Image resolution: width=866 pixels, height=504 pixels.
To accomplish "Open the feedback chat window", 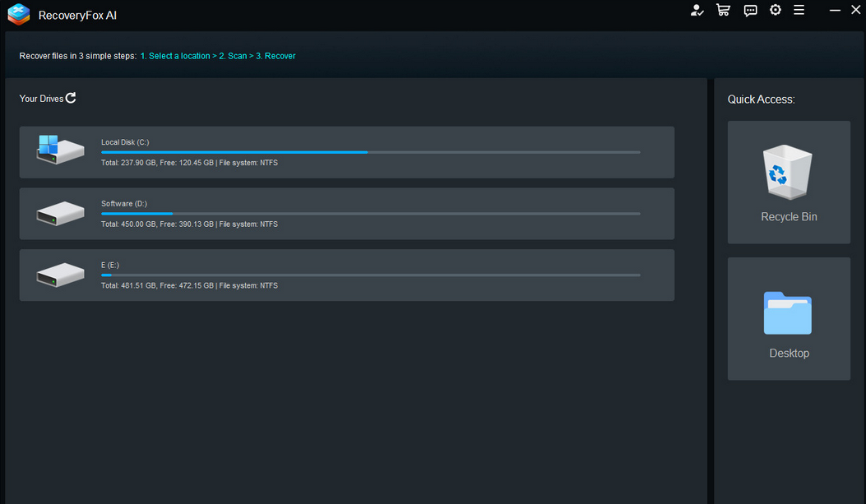I will point(749,11).
